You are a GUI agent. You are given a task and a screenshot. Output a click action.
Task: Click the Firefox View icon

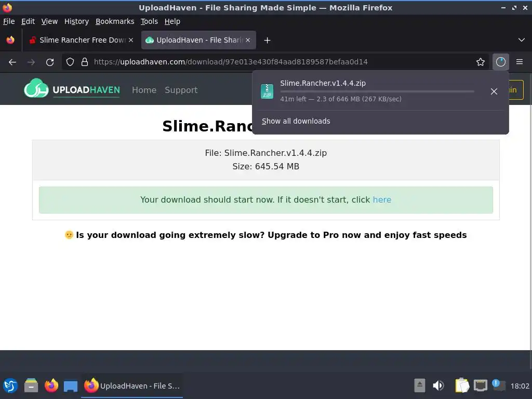(10, 40)
